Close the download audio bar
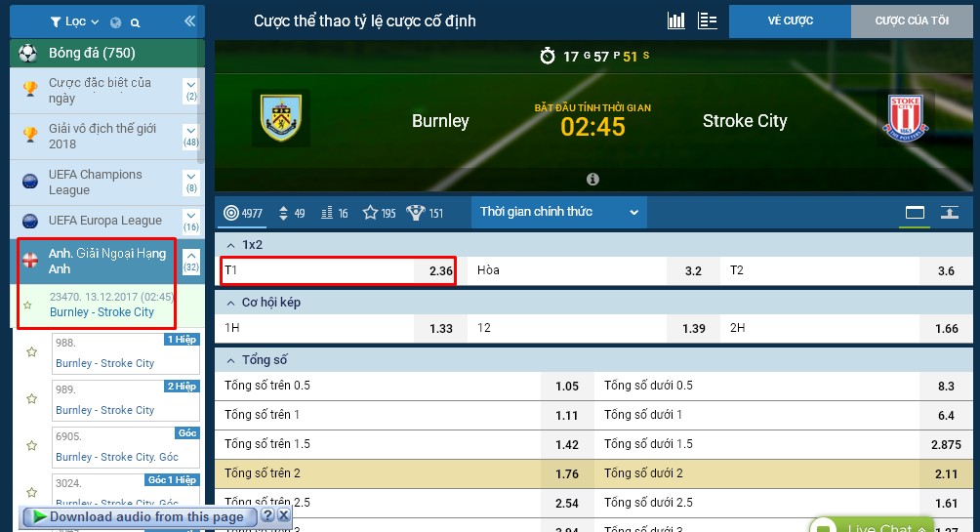 coord(283,515)
